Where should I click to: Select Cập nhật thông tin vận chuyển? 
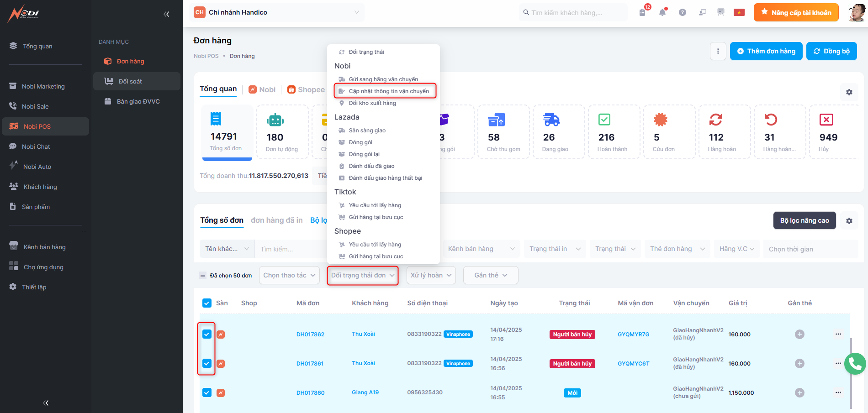tap(388, 91)
